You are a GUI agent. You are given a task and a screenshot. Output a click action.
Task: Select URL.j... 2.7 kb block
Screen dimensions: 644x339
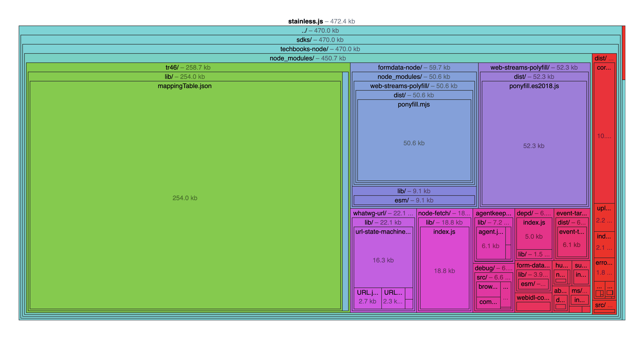coord(368,298)
